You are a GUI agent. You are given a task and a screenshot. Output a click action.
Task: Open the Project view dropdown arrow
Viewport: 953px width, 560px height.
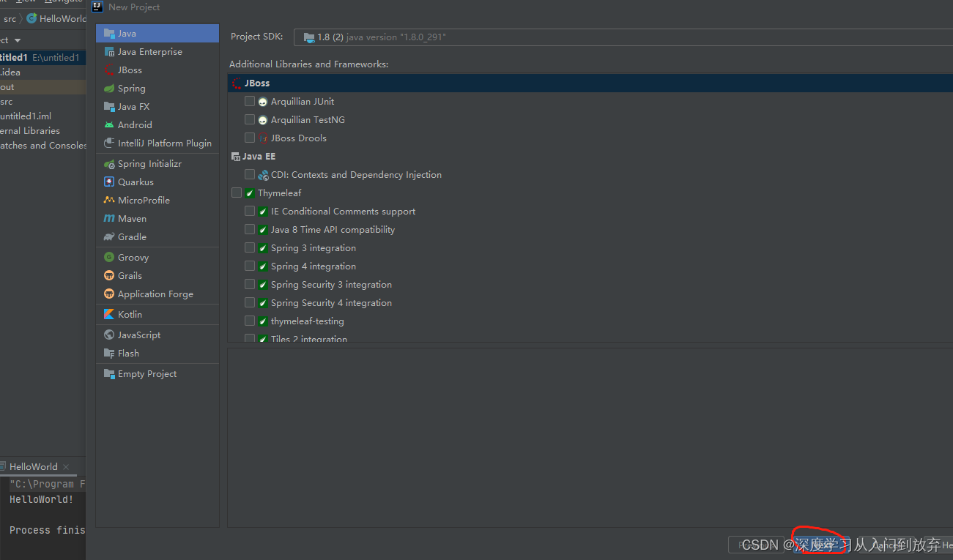[x=18, y=40]
